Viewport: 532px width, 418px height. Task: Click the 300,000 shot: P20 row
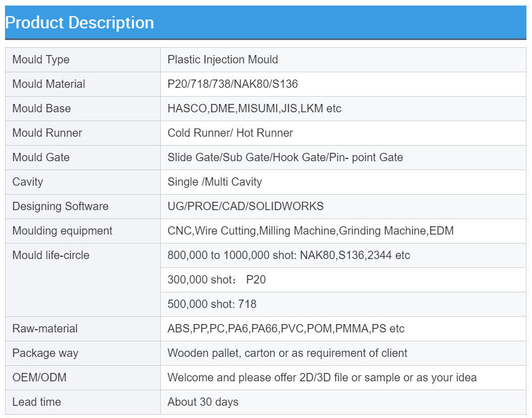click(x=216, y=280)
